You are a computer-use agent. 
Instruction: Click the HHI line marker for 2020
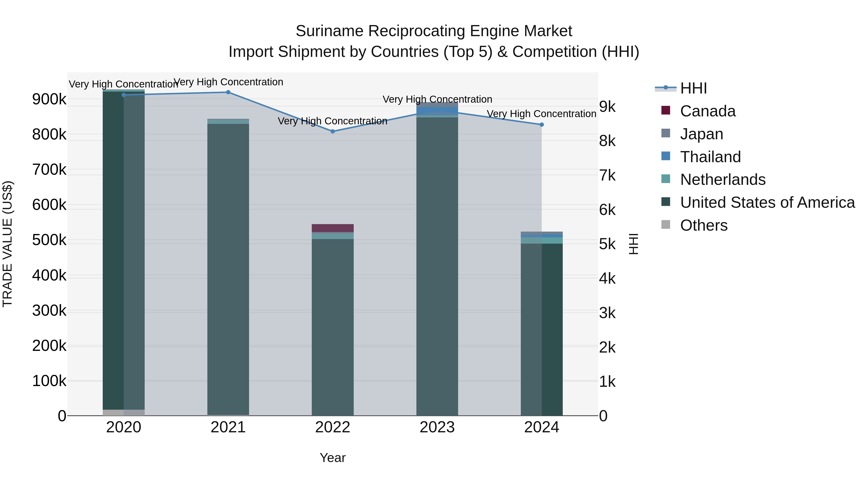click(124, 95)
